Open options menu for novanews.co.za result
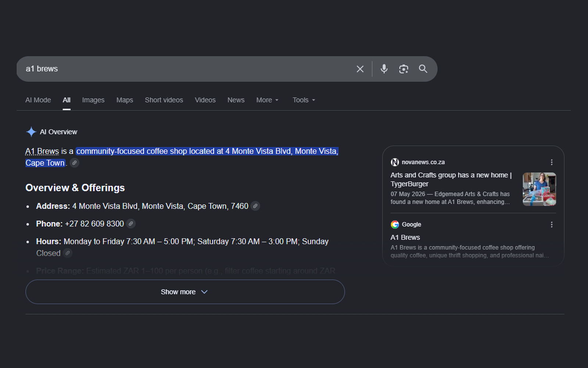This screenshot has width=588, height=368. tap(552, 162)
